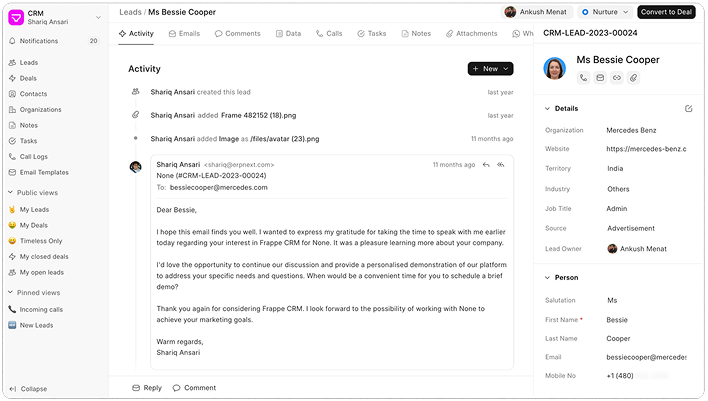The height and width of the screenshot is (401, 708).
Task: Open the New activity dropdown
Action: [x=490, y=69]
